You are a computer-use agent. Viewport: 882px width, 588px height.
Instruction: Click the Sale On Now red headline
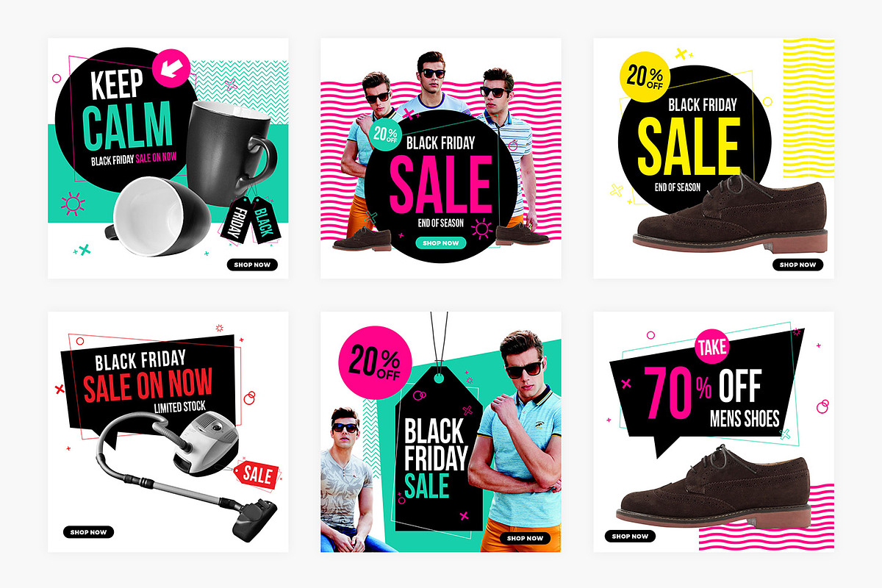coord(148,385)
